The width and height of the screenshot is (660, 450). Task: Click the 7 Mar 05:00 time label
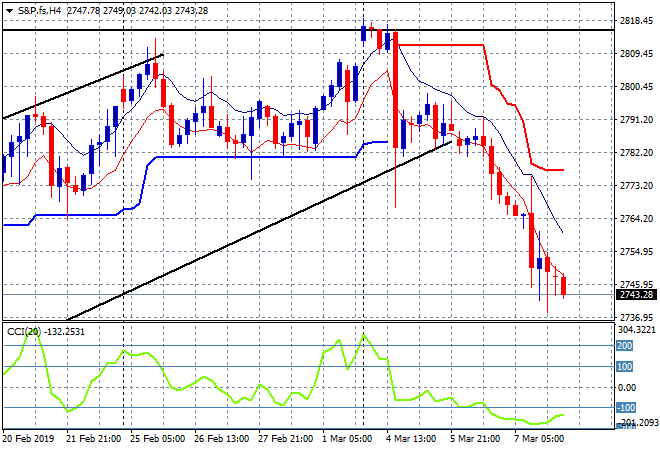[539, 439]
